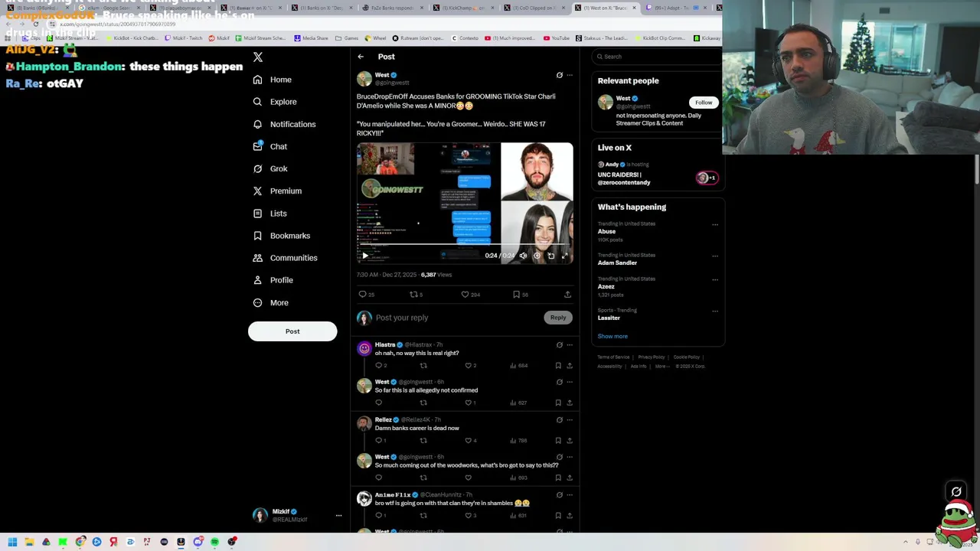Toggle picture-in-picture on the video
Screen dimensions: 980x551
(550, 256)
